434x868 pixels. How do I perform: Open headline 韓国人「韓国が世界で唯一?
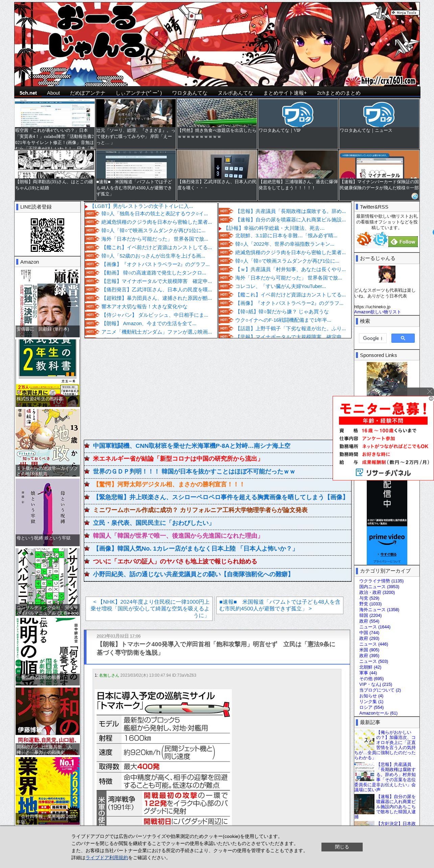click(177, 536)
